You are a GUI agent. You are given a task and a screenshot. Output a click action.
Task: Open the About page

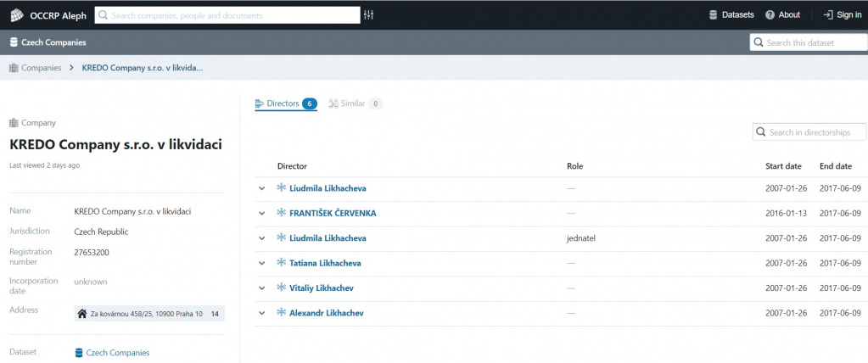click(x=782, y=15)
